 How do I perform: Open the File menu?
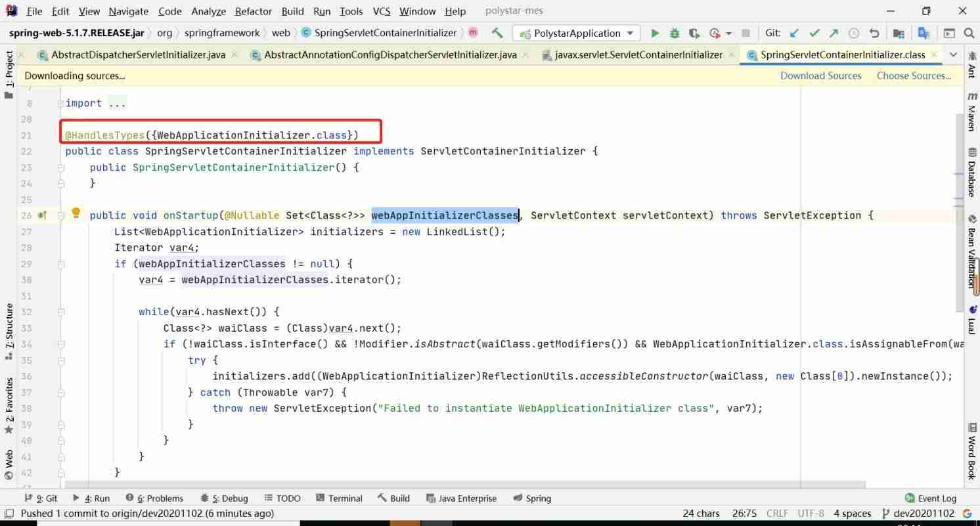click(x=34, y=11)
